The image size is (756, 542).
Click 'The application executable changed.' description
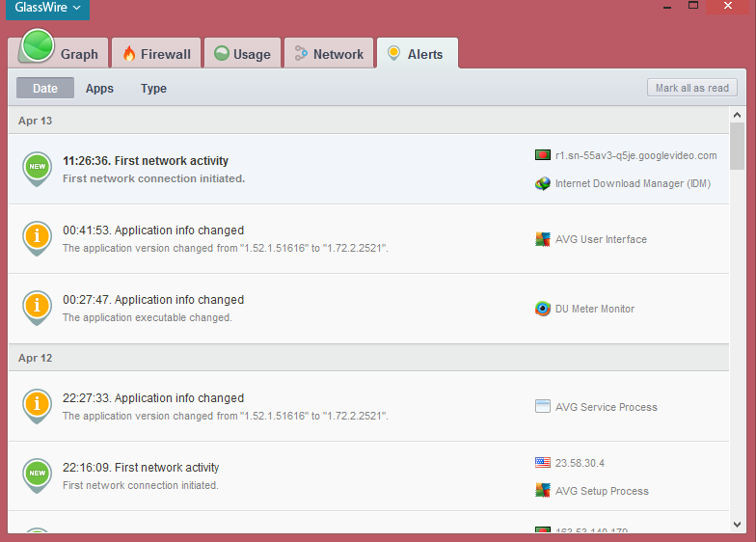[x=147, y=317]
